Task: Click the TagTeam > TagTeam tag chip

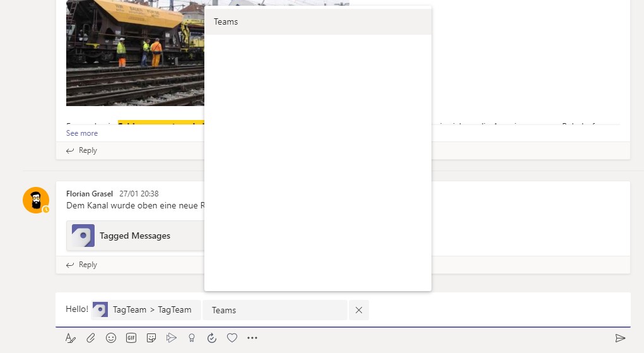Action: pos(146,310)
